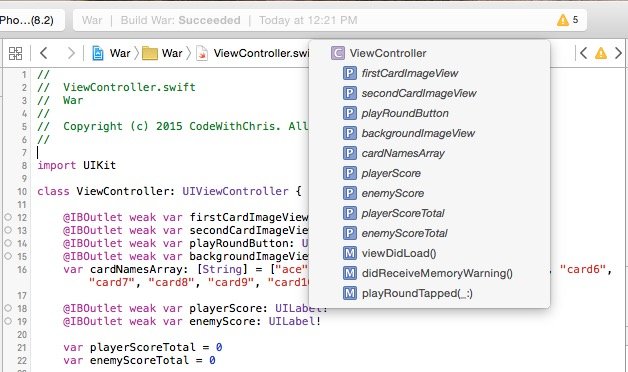This screenshot has width=628, height=372.
Task: Open the warning count in activity viewer
Action: (x=567, y=20)
